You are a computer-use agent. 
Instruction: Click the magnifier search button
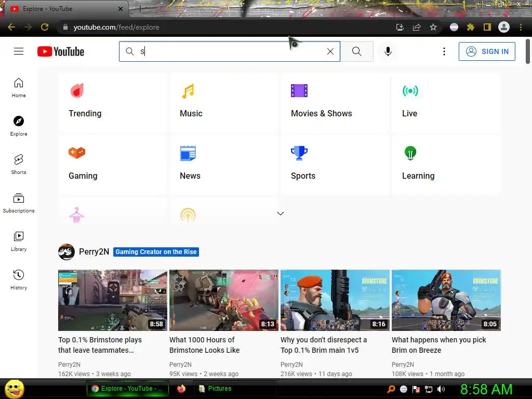point(356,51)
